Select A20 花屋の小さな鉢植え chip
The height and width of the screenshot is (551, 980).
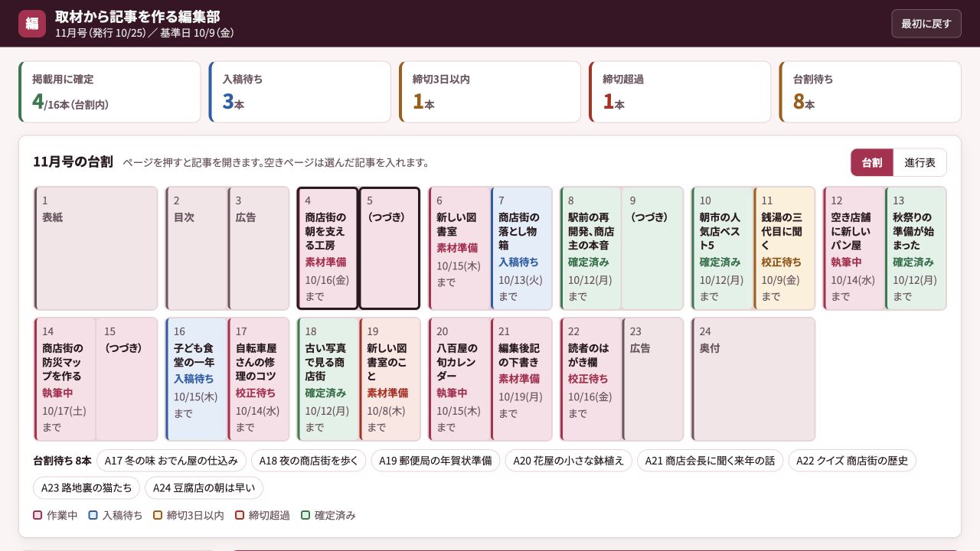pos(569,461)
